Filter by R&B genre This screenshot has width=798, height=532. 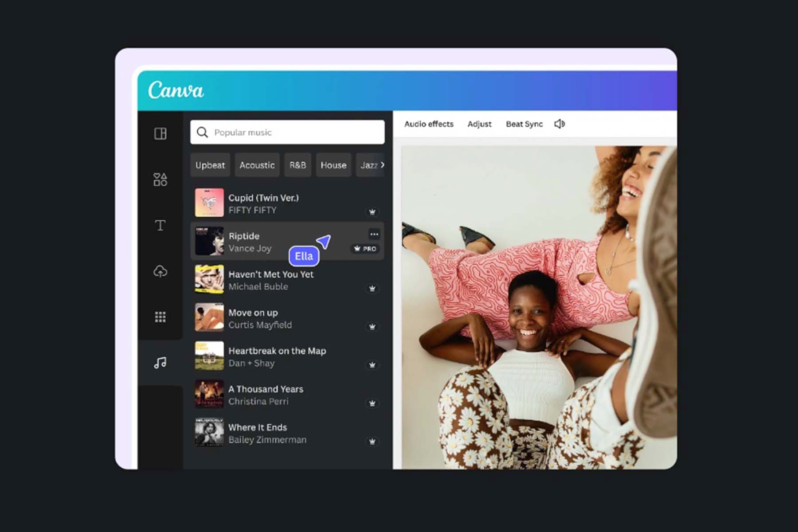coord(297,165)
